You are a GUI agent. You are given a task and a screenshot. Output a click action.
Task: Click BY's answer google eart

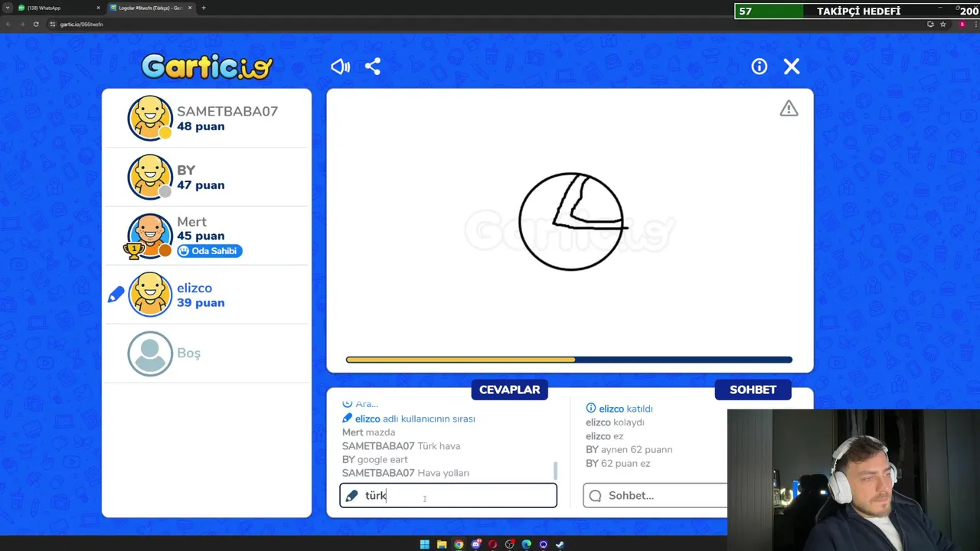coord(374,459)
